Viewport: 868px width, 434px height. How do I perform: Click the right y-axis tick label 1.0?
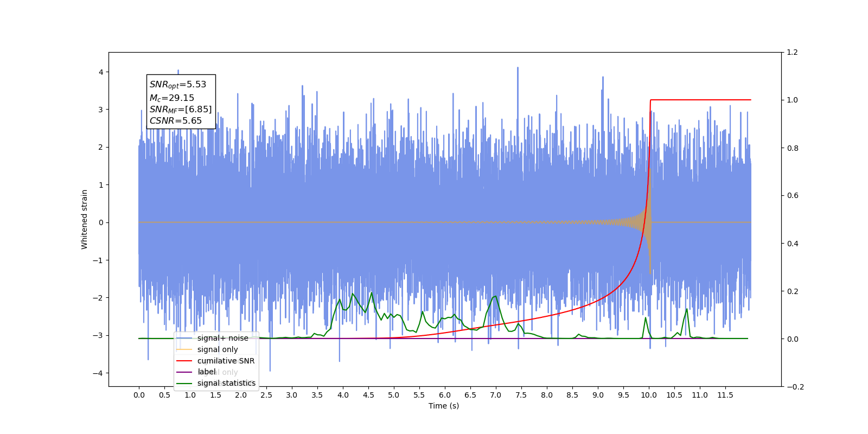click(x=793, y=100)
